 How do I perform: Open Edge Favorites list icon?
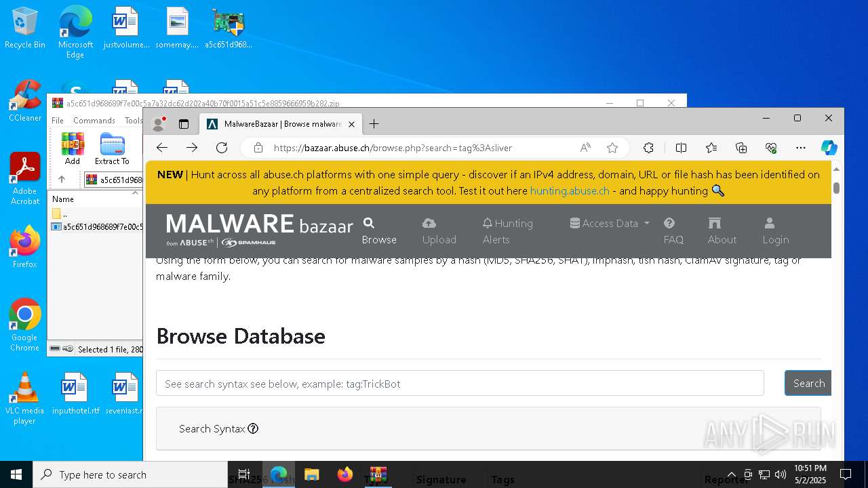tap(711, 148)
